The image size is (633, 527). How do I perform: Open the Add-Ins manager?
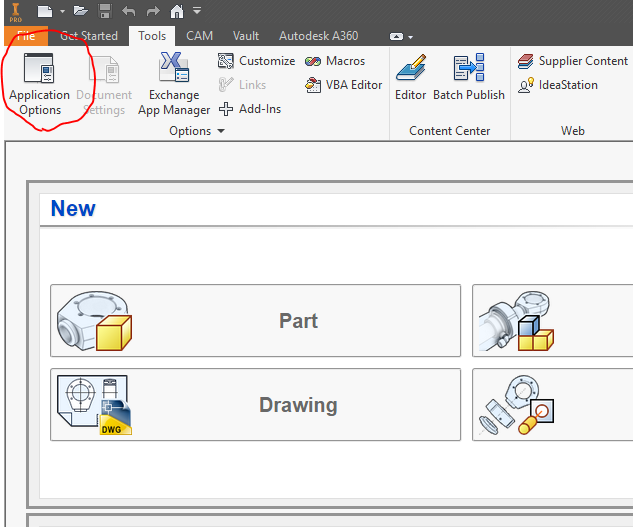click(250, 109)
